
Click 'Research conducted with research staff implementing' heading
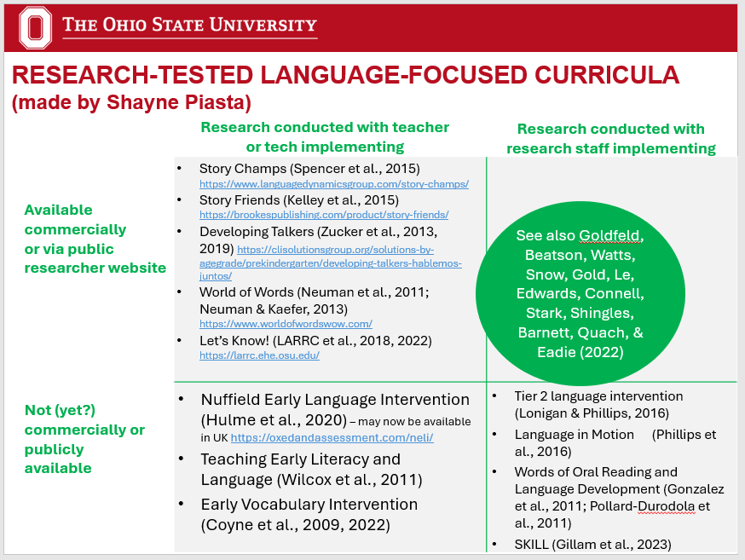(x=611, y=138)
